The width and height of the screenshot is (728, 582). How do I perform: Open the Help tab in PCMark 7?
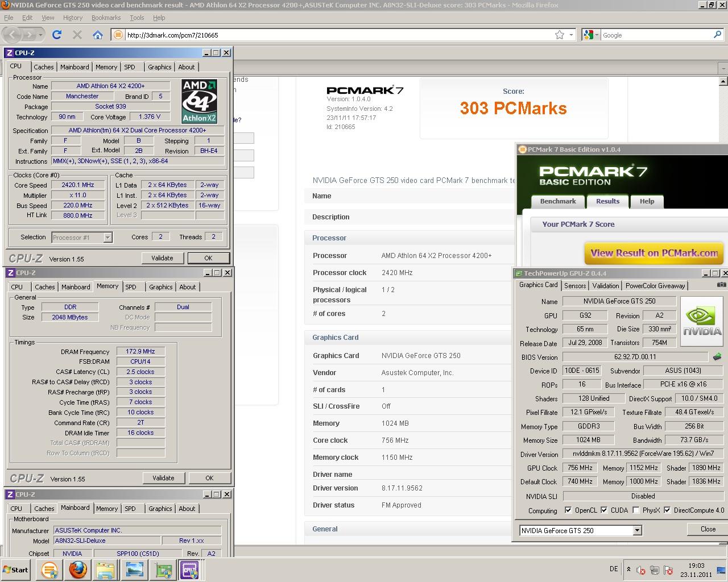[x=647, y=201]
